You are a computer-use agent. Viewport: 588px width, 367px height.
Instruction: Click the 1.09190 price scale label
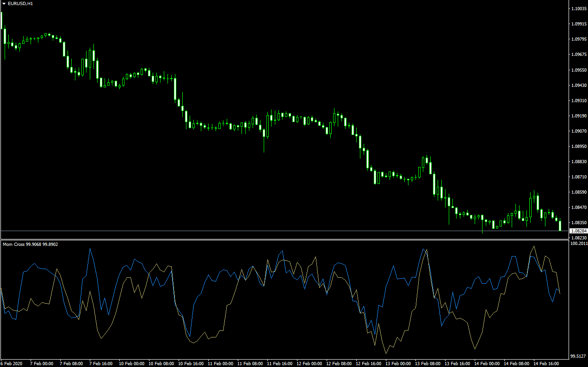579,116
